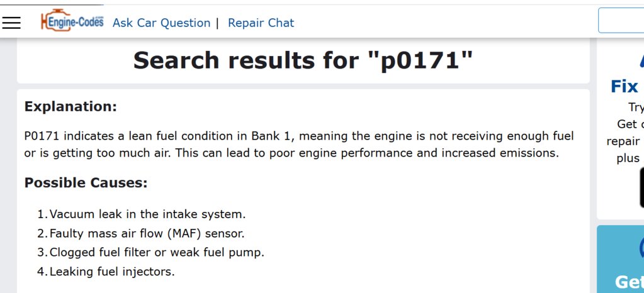
Task: Click the blue "Fix" title in sidebar
Action: (624, 87)
